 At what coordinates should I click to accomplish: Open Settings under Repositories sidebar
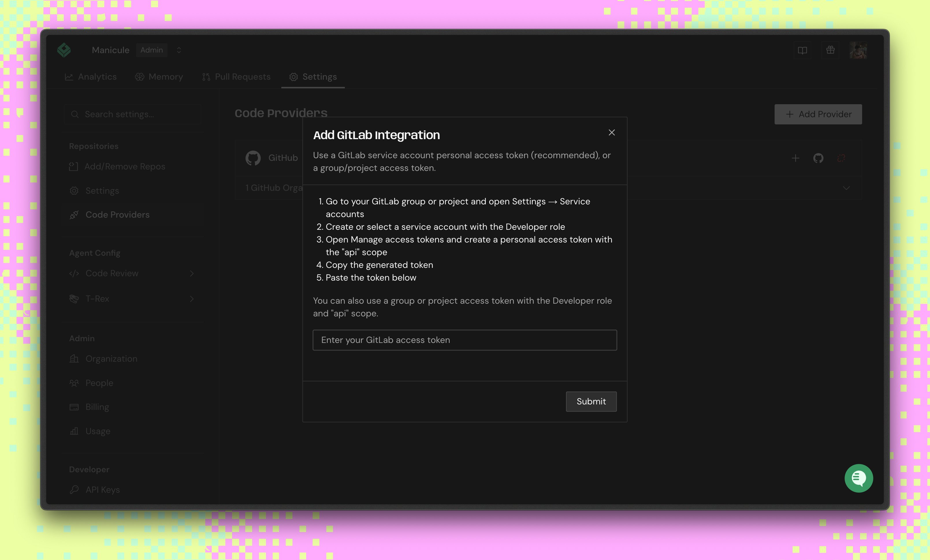pos(94,191)
